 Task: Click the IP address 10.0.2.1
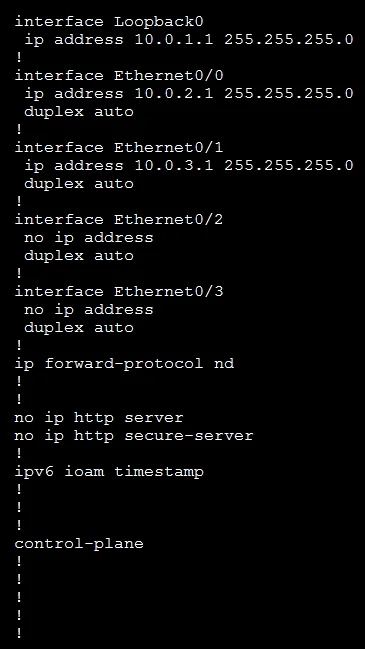click(174, 93)
